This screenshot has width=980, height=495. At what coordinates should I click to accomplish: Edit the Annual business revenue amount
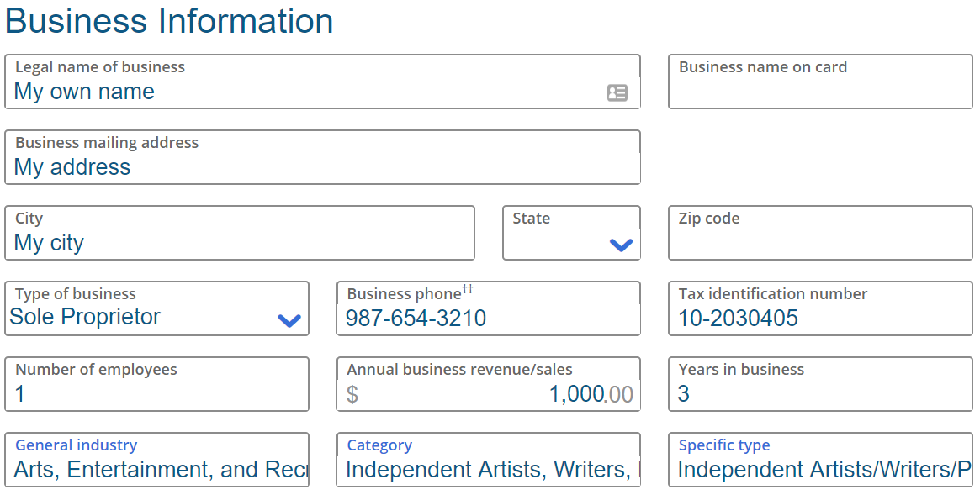click(505, 393)
